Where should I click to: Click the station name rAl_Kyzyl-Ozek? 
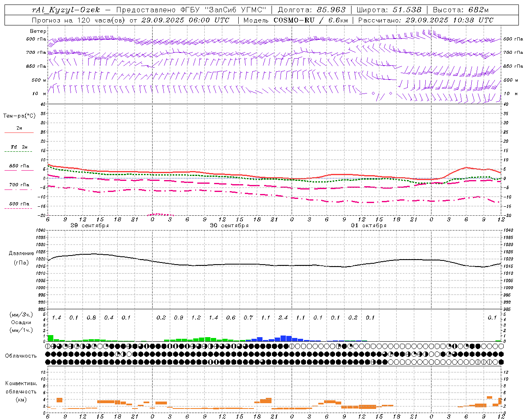tap(66, 10)
